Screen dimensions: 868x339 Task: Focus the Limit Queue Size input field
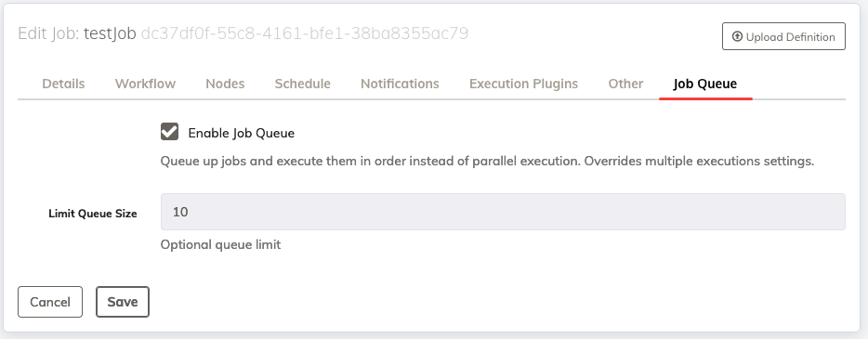coord(503,212)
